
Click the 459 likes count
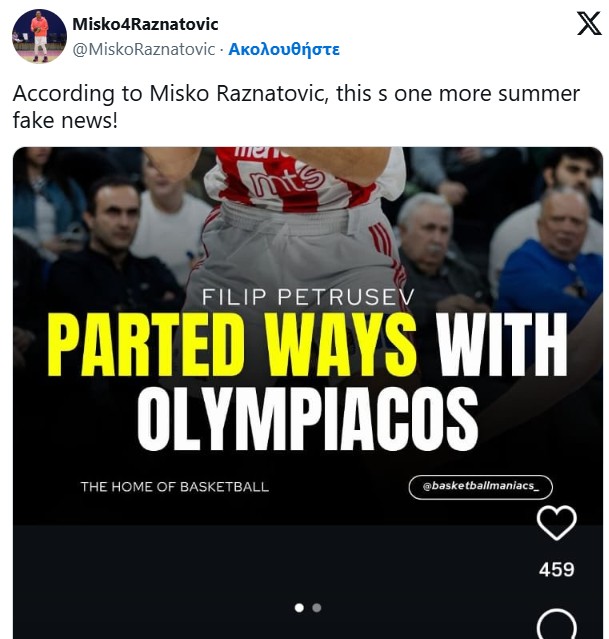pos(556,569)
